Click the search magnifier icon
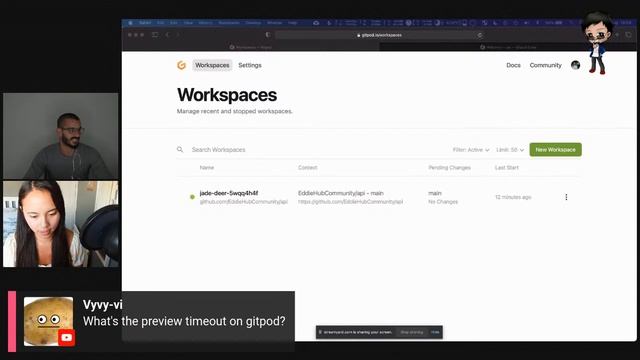The image size is (640, 360). [x=180, y=150]
